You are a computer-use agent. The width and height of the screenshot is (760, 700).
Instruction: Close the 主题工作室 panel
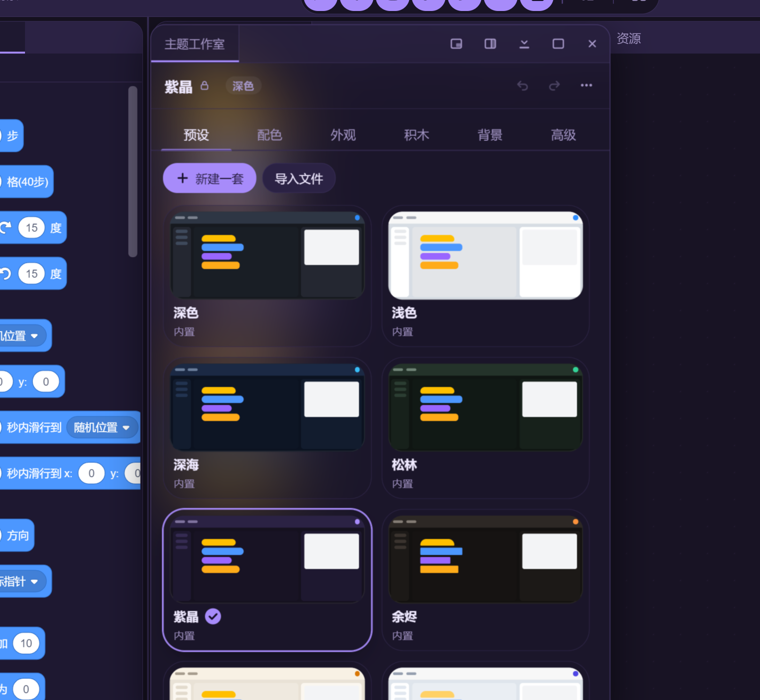592,44
